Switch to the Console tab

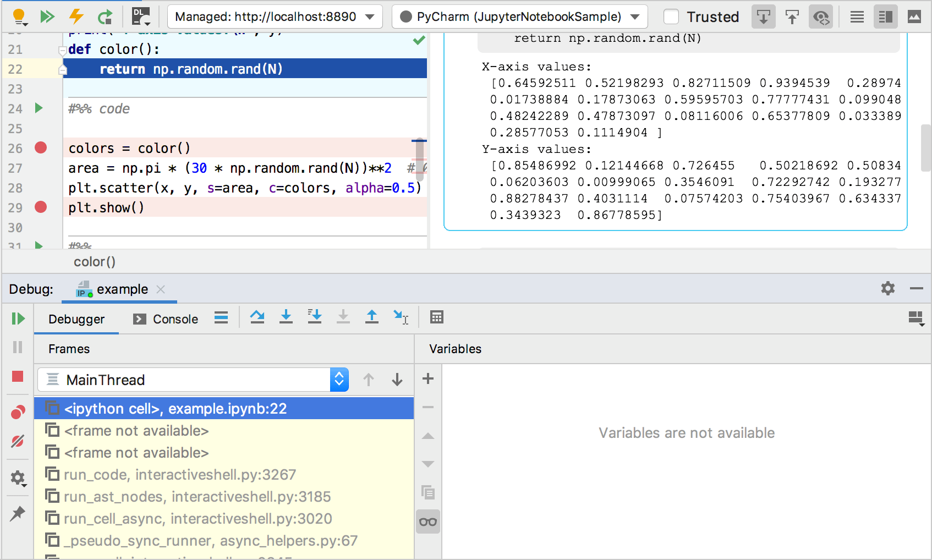pyautogui.click(x=166, y=319)
